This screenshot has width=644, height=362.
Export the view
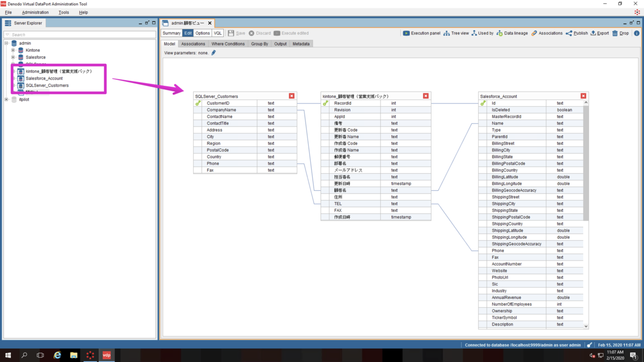click(x=599, y=33)
